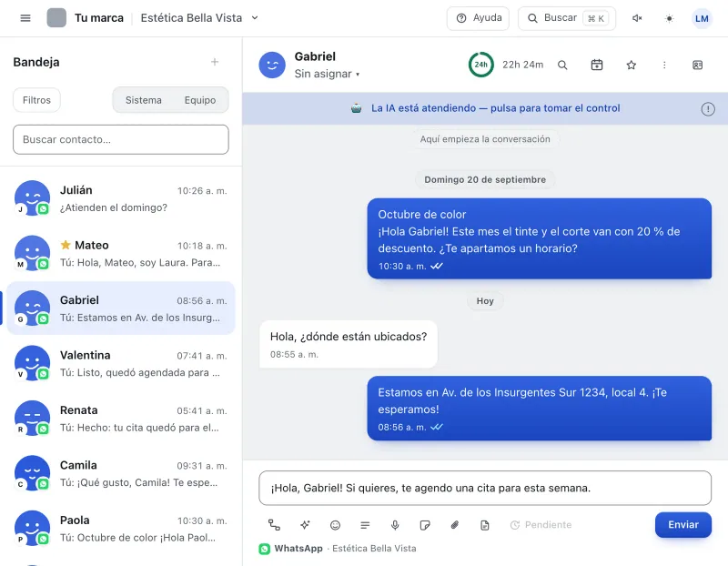Viewport: 728px width, 566px height.
Task: Click the AI sparkle assist icon
Action: [305, 525]
